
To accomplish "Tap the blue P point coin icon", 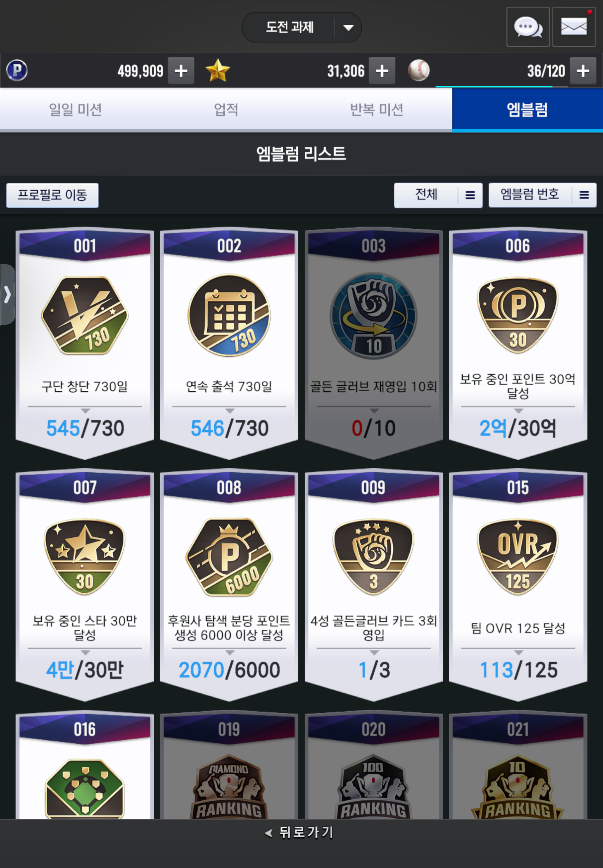I will pos(17,70).
